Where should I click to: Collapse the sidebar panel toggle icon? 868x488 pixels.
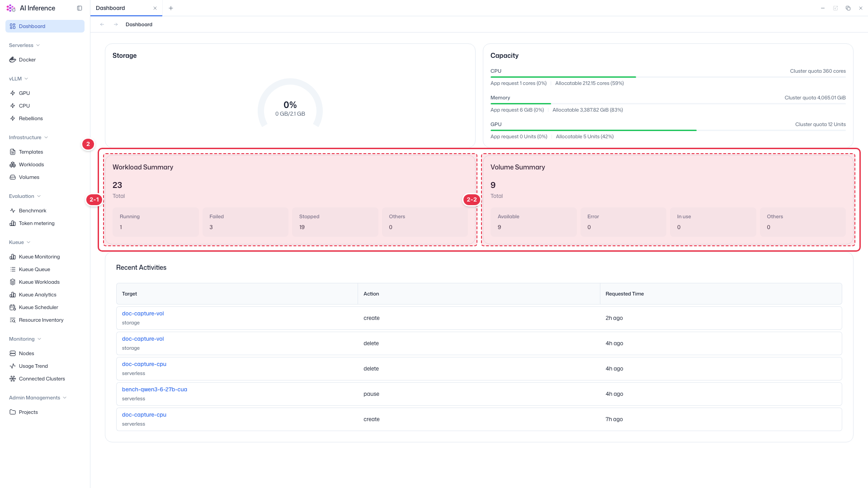pos(80,8)
